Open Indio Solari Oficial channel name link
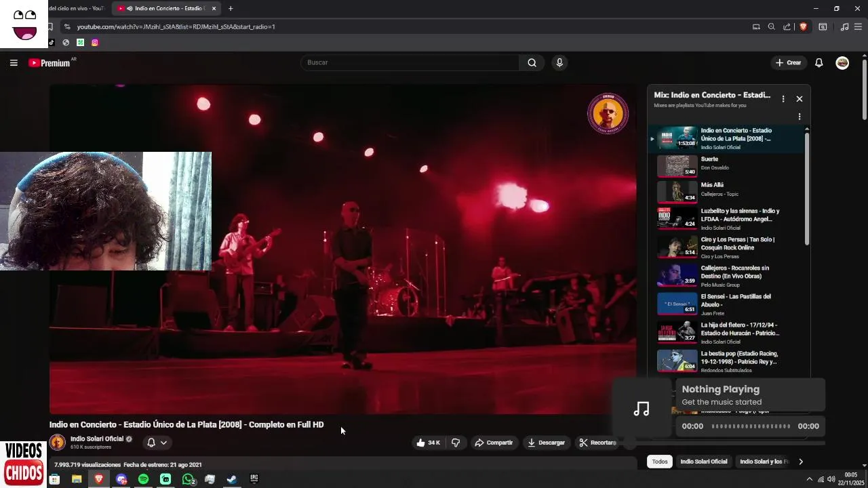Image resolution: width=868 pixels, height=488 pixels. point(97,439)
